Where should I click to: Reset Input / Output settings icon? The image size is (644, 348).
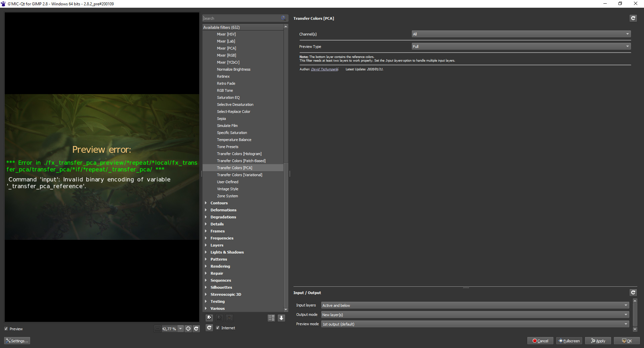pyautogui.click(x=633, y=293)
